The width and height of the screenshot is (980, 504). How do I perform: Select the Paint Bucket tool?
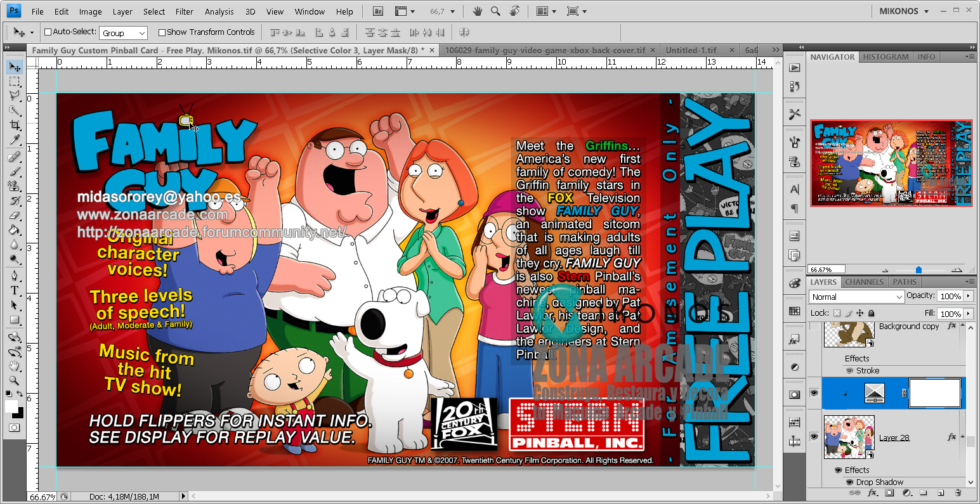[x=15, y=230]
